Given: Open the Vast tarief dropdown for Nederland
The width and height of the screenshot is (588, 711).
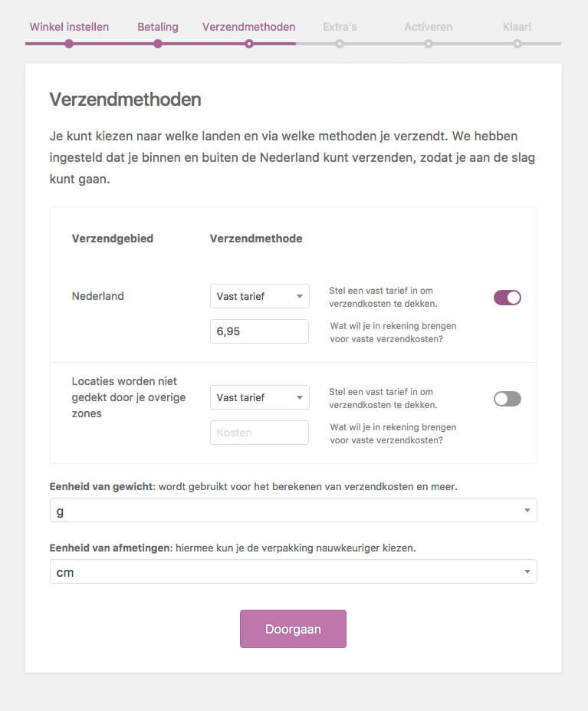Looking at the screenshot, I should tap(259, 296).
